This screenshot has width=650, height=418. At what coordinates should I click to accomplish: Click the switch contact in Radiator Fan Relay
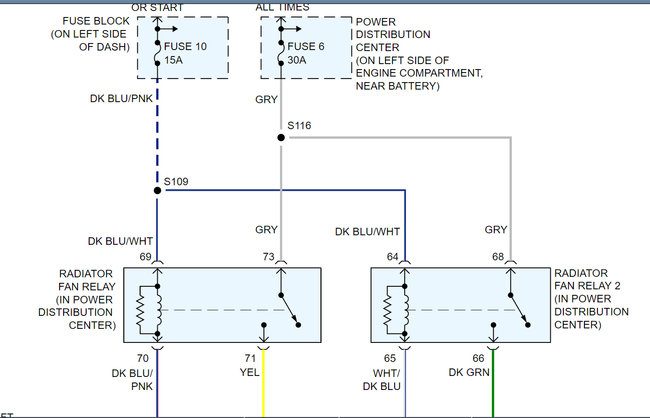(x=289, y=310)
